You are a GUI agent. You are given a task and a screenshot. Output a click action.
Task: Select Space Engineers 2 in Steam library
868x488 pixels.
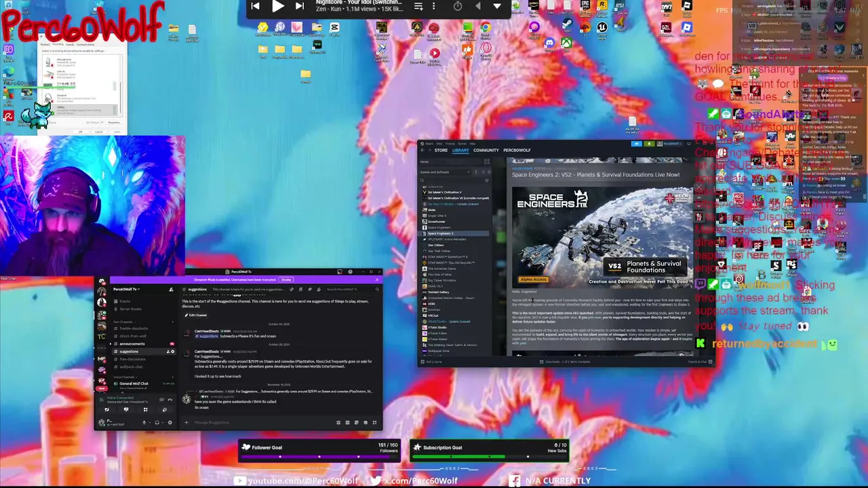coord(454,233)
